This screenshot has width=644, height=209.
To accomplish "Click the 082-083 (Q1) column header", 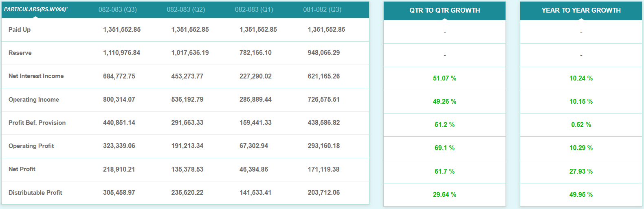I will 254,9.
